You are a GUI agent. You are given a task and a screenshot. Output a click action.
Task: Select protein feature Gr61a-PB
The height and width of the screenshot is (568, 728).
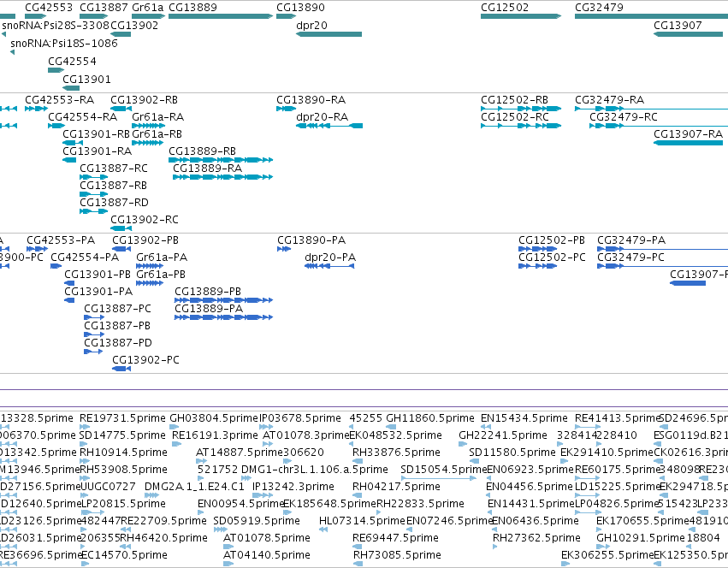tap(150, 283)
